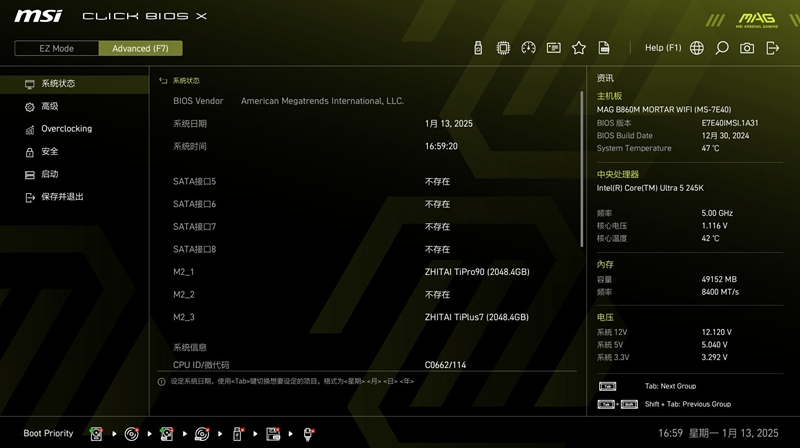
Task: Change language via the globe icon
Action: 697,48
